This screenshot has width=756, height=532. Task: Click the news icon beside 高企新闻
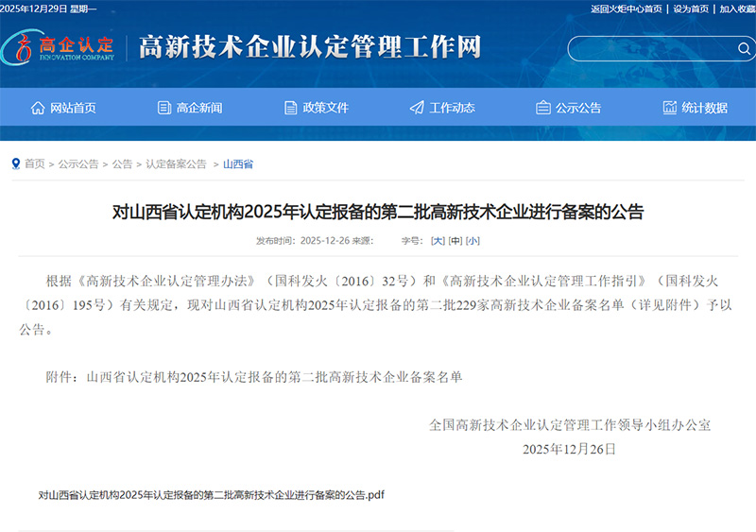(163, 108)
